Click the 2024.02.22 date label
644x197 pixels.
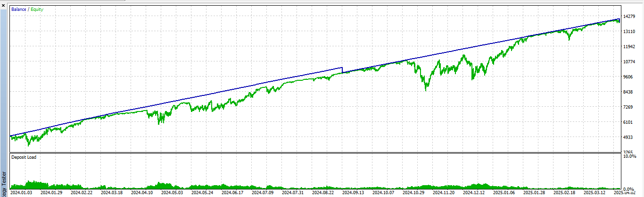click(x=82, y=193)
